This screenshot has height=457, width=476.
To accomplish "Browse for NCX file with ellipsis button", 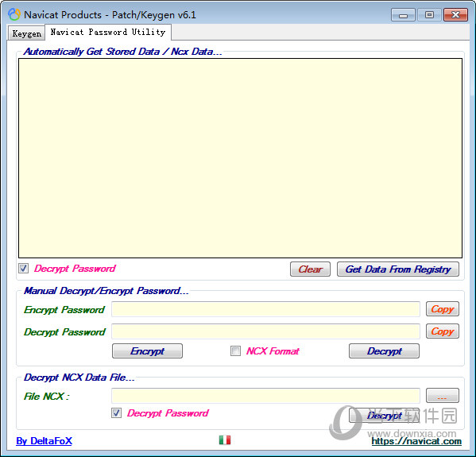I will [443, 395].
